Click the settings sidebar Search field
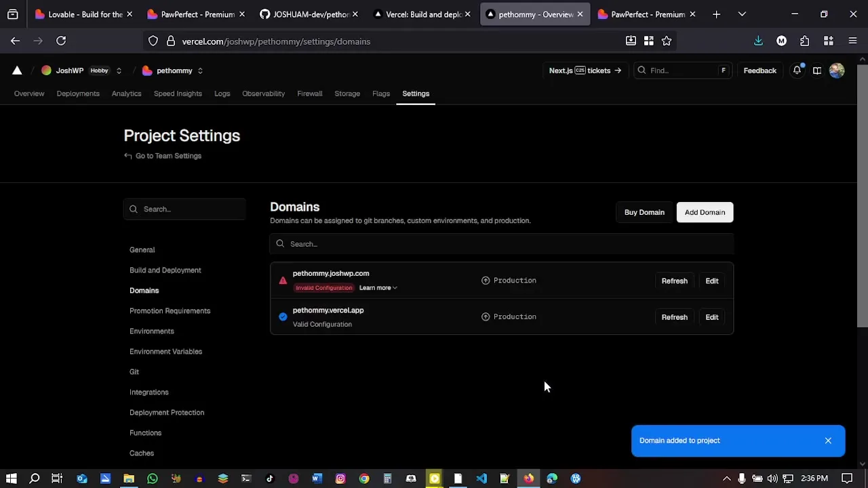The width and height of the screenshot is (868, 488). point(184,209)
